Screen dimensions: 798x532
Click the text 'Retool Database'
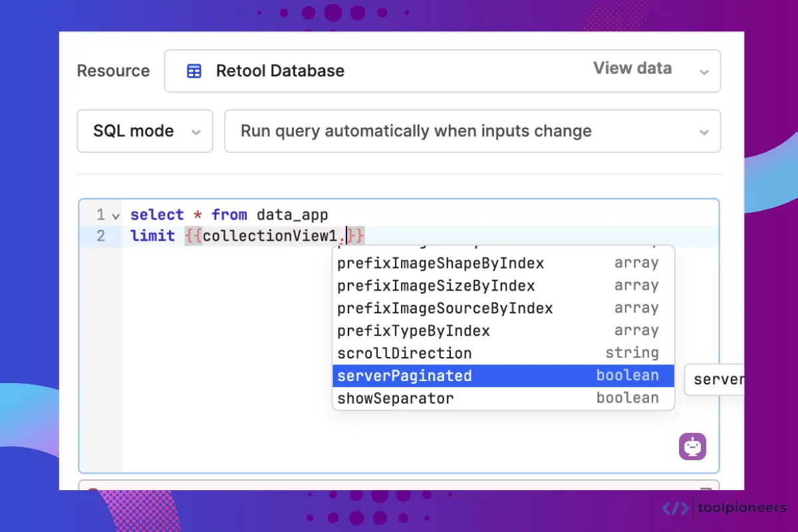pyautogui.click(x=280, y=71)
